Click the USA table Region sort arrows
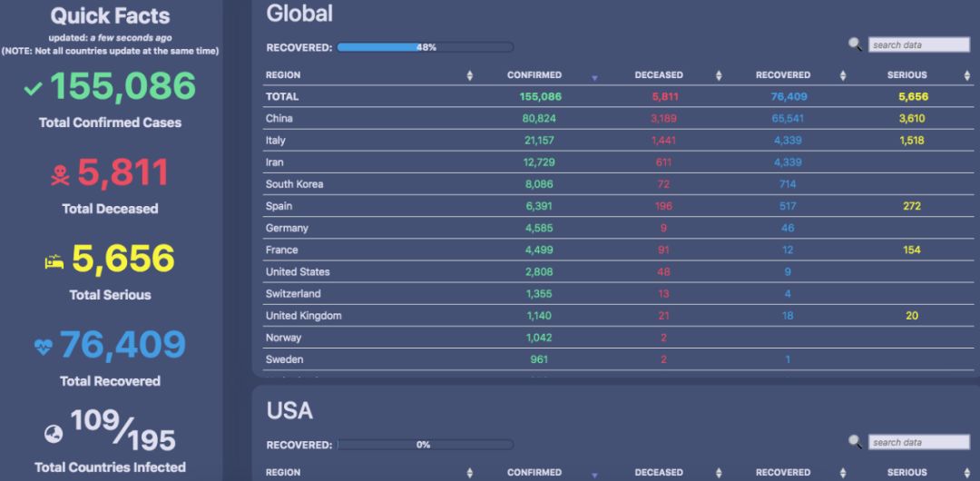Viewport: 980px width, 481px height. pyautogui.click(x=469, y=473)
